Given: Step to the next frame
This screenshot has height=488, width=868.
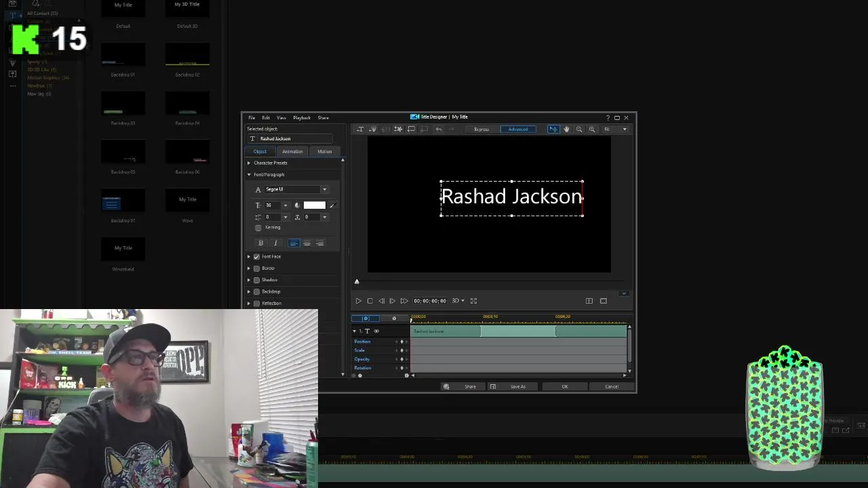Looking at the screenshot, I should point(392,301).
